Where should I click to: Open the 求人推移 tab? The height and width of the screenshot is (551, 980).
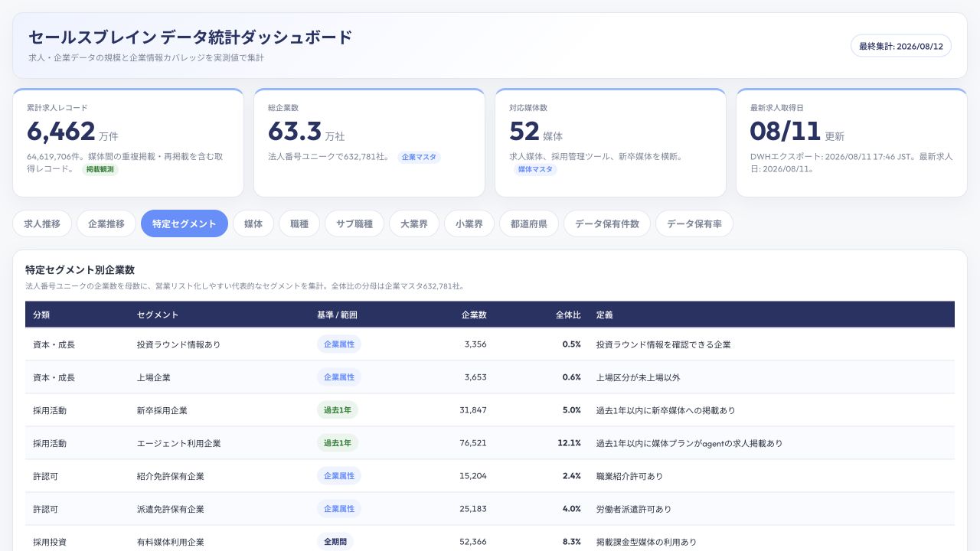click(42, 223)
